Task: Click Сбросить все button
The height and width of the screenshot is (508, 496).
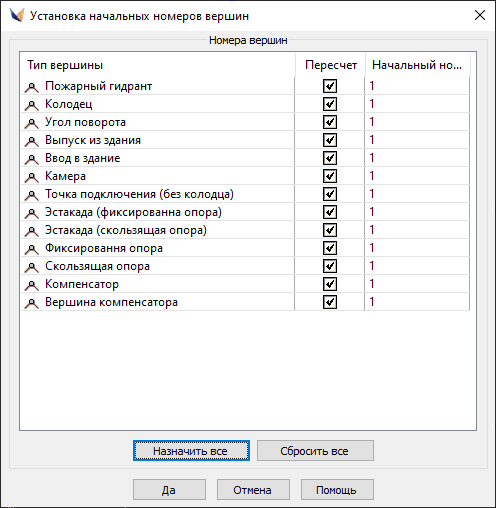Action: coord(315,451)
